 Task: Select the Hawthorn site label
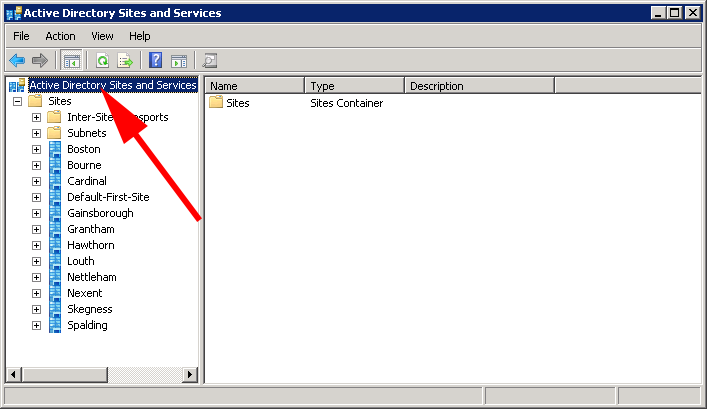click(91, 245)
